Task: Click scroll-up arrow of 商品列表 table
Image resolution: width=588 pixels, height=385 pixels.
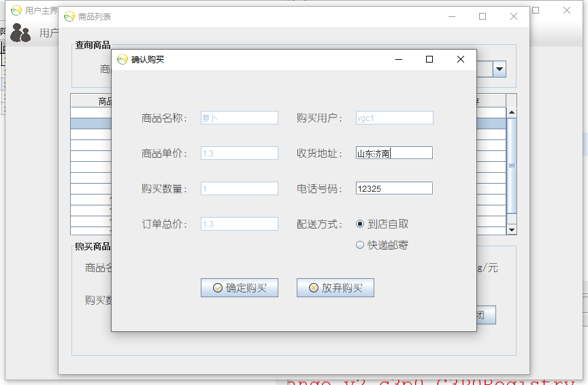Action: (x=512, y=112)
